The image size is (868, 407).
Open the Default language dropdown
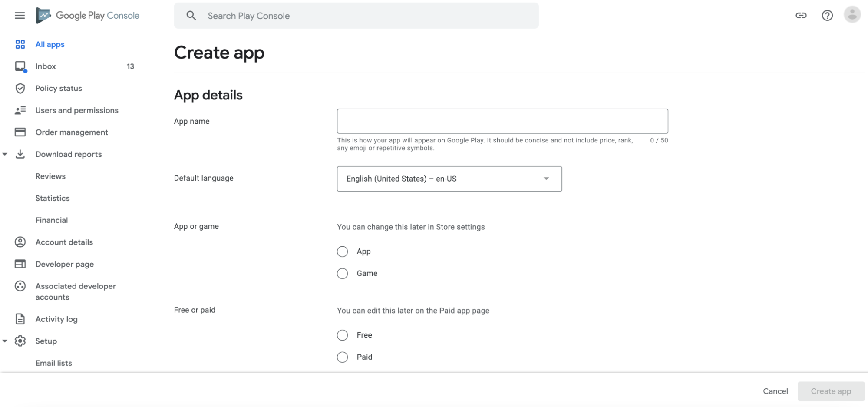point(449,179)
